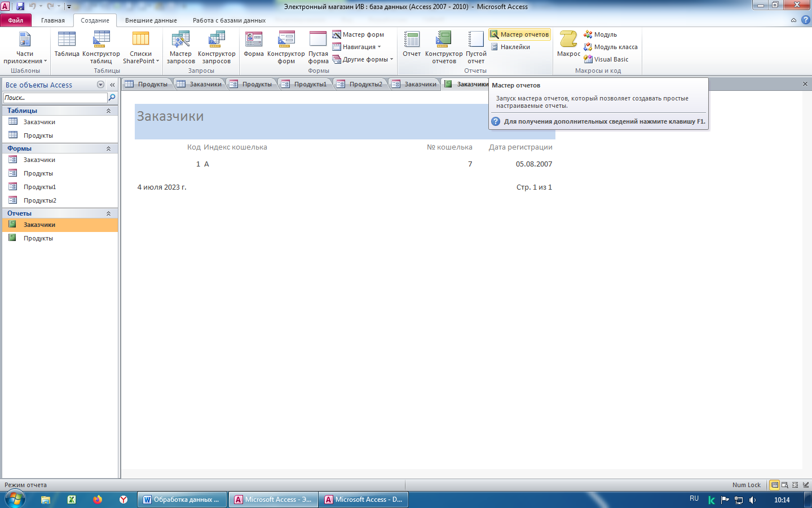Viewport: 812px width, 508px height.
Task: Collapse the Отчеты group
Action: 108,213
